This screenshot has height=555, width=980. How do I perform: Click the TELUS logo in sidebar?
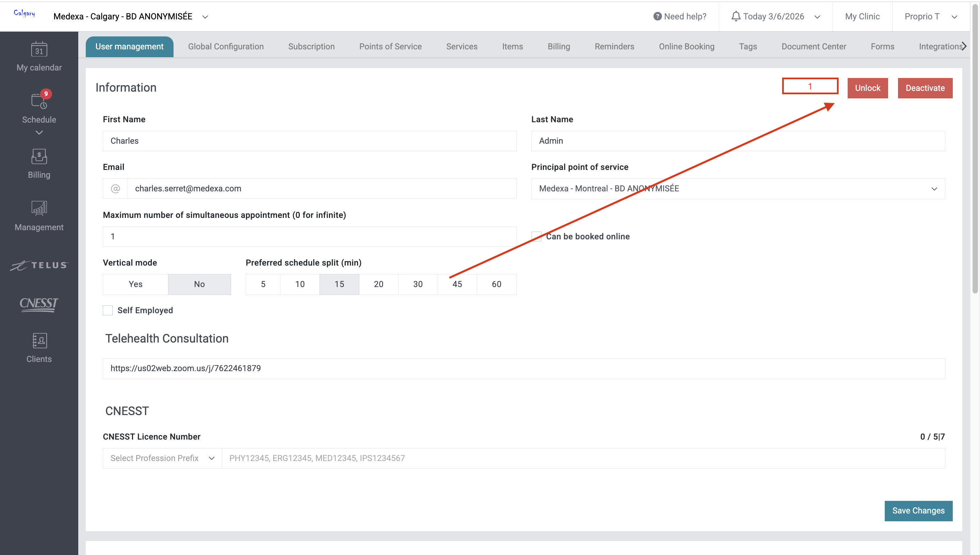[39, 265]
